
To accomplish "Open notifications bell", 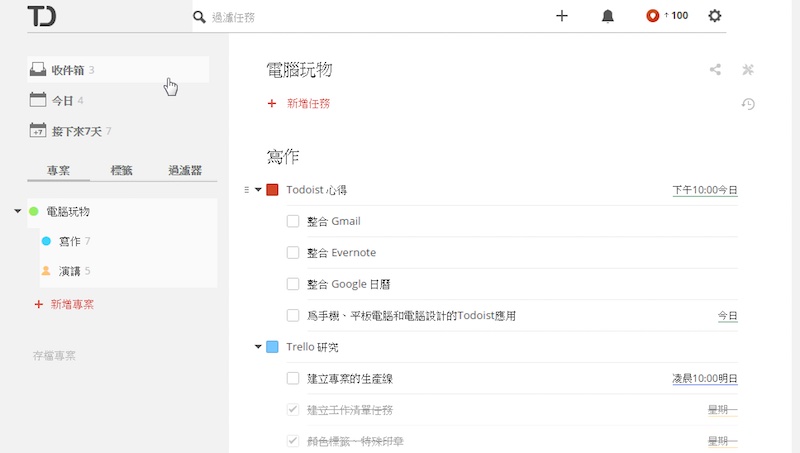I will tap(608, 16).
